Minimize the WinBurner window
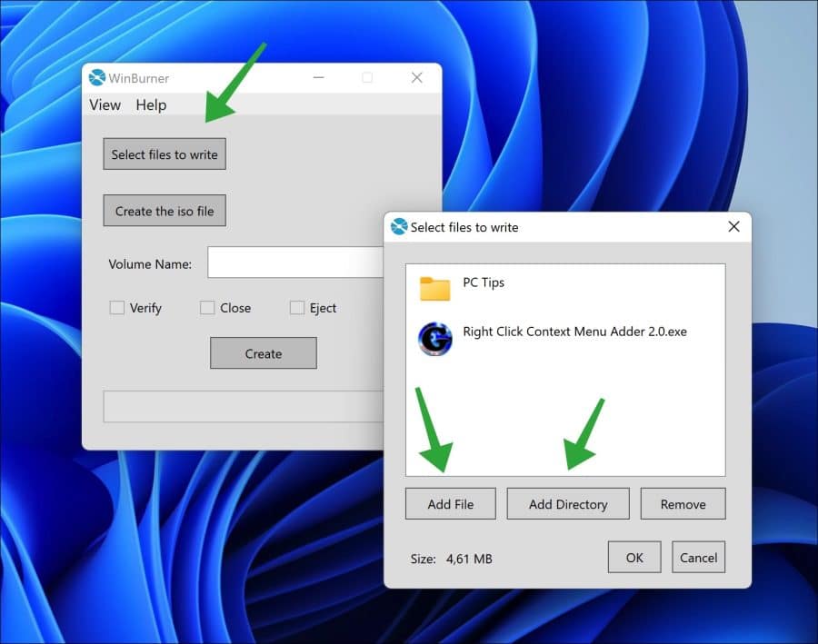 tap(319, 78)
